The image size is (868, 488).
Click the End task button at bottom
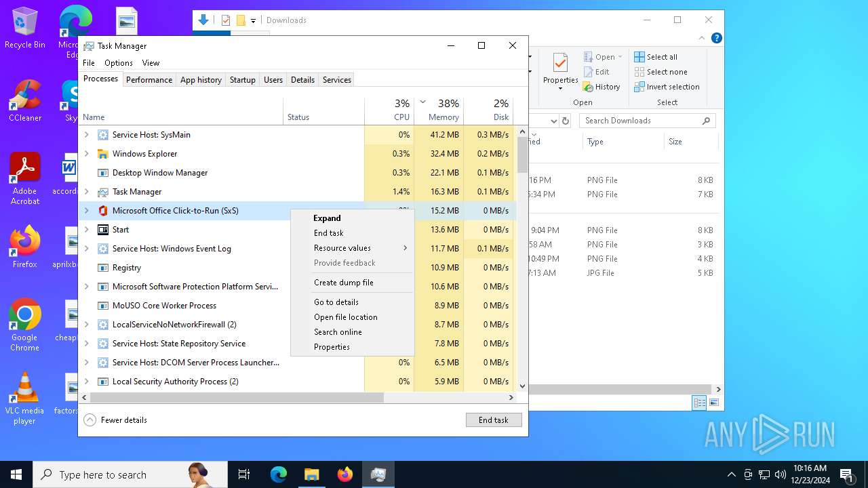click(494, 420)
